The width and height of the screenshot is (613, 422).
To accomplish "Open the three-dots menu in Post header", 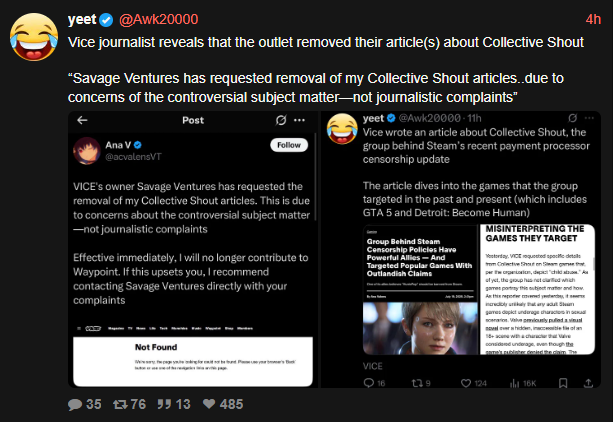I will click(x=299, y=120).
